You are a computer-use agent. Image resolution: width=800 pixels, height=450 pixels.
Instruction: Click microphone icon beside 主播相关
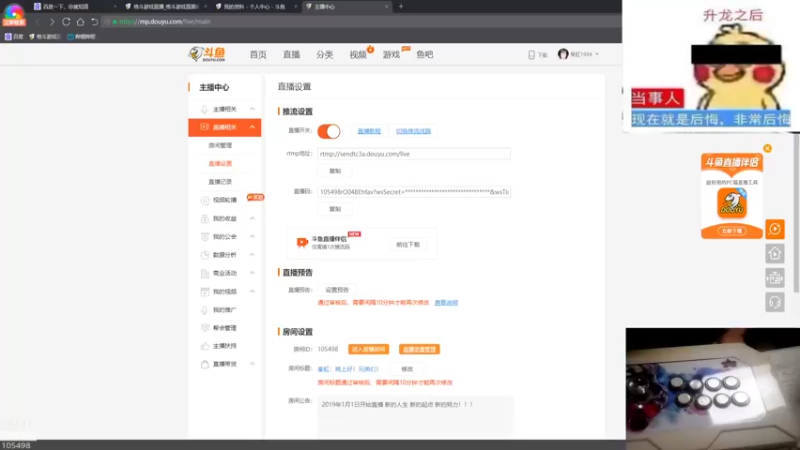tap(204, 109)
